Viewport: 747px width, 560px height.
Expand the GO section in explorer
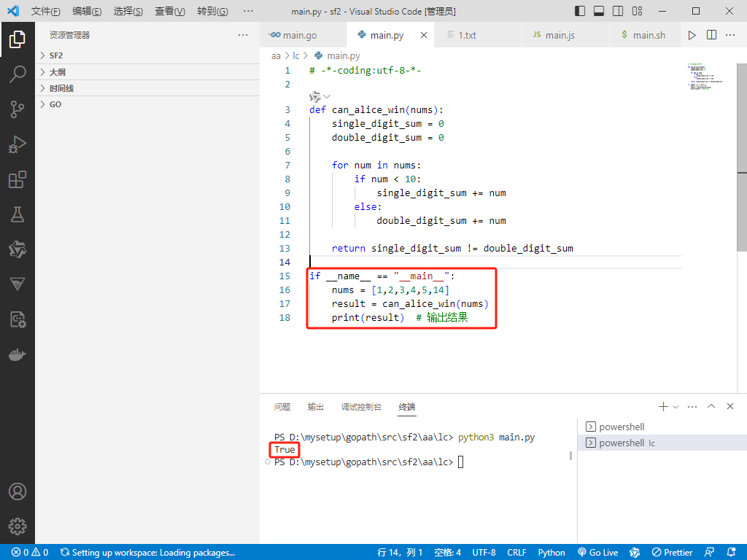tap(147, 105)
